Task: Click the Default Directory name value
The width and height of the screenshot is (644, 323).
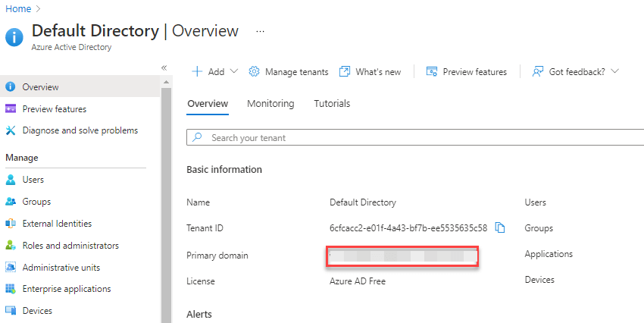Action: 363,202
